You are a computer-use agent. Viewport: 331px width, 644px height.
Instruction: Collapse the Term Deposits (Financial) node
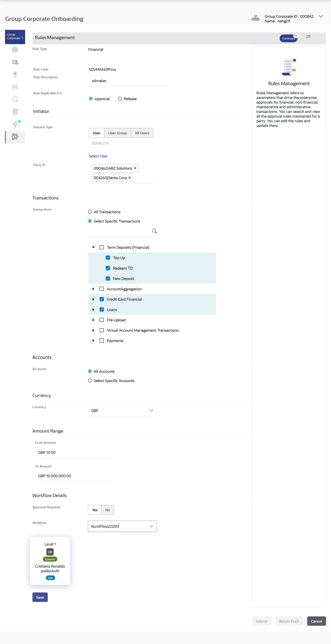tap(93, 247)
